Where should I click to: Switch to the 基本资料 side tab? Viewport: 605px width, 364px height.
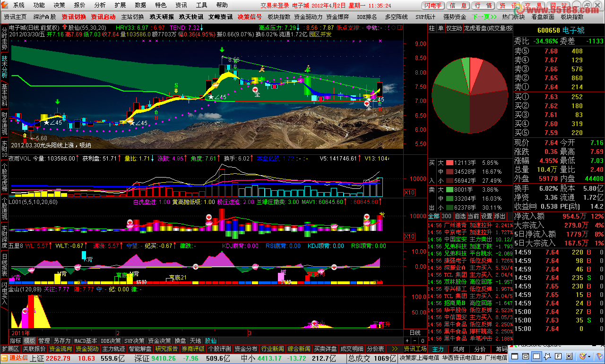click(x=4, y=96)
